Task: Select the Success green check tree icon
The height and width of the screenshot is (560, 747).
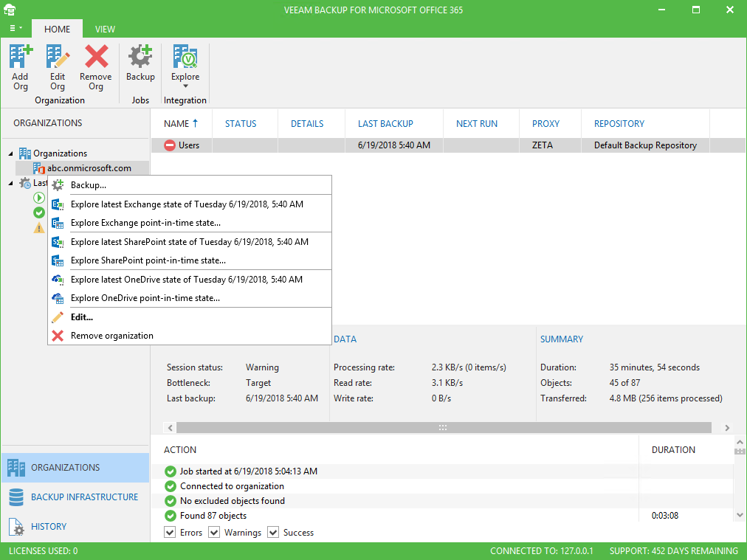Action: (x=39, y=212)
